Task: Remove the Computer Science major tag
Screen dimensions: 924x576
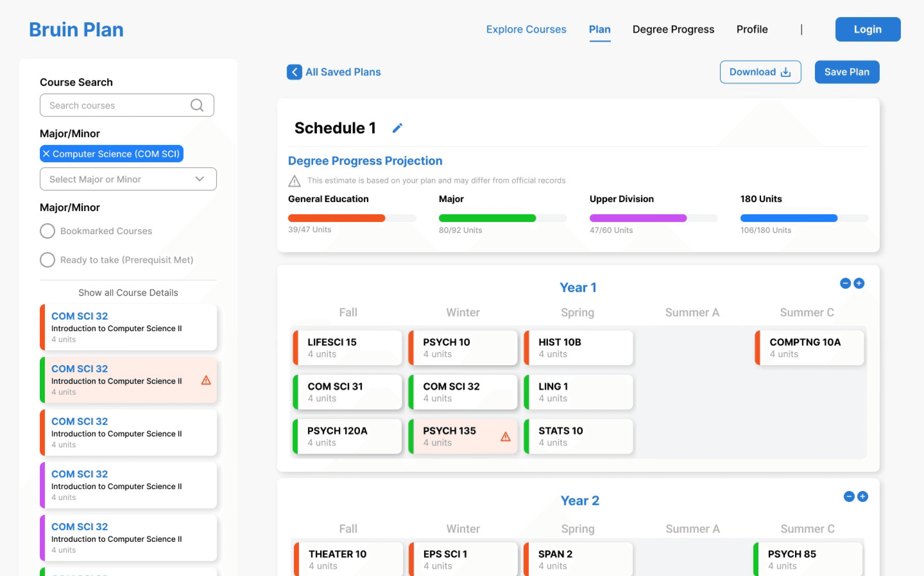Action: (x=46, y=154)
